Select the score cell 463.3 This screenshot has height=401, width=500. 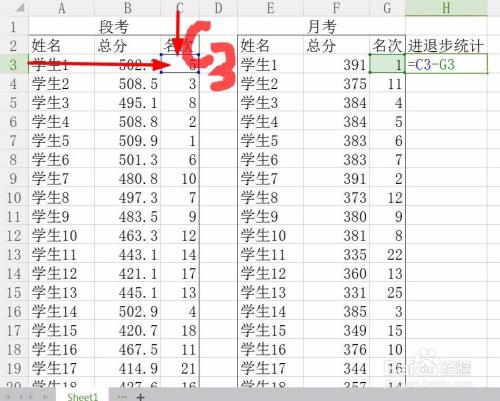coord(127,235)
